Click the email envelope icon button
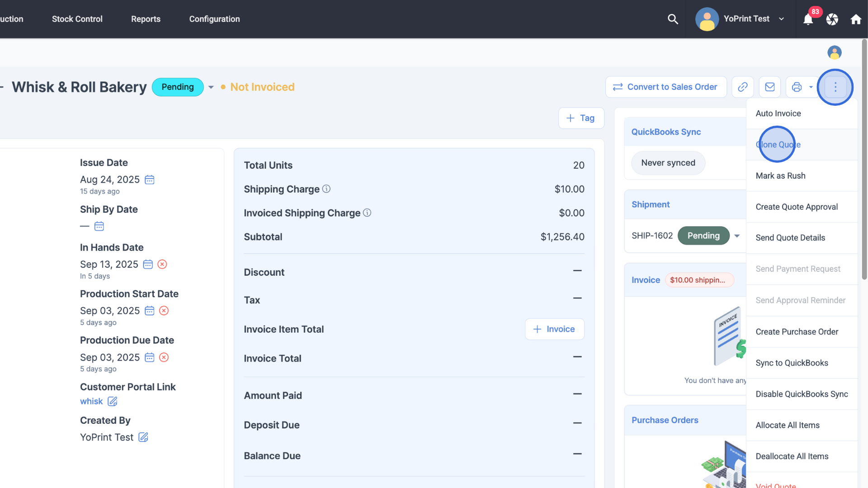Image resolution: width=868 pixels, height=488 pixels. 769,87
